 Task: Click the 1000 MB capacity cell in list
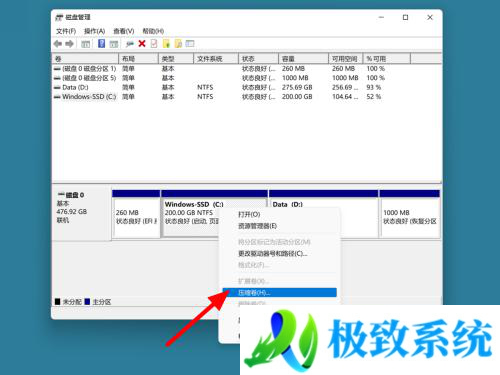(x=295, y=78)
